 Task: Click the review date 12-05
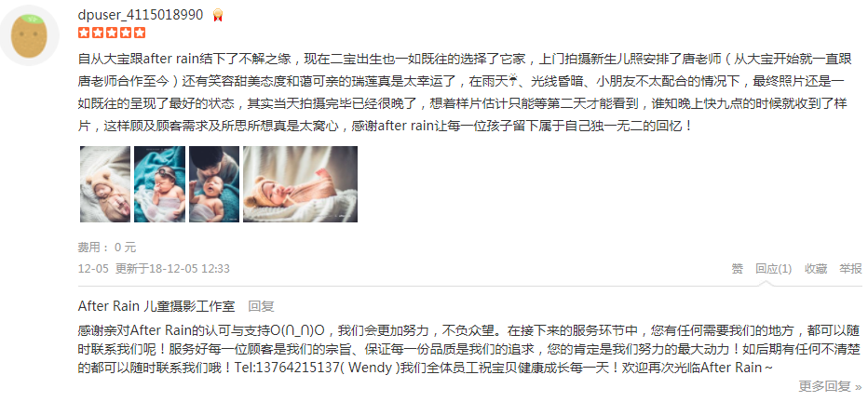click(x=92, y=269)
